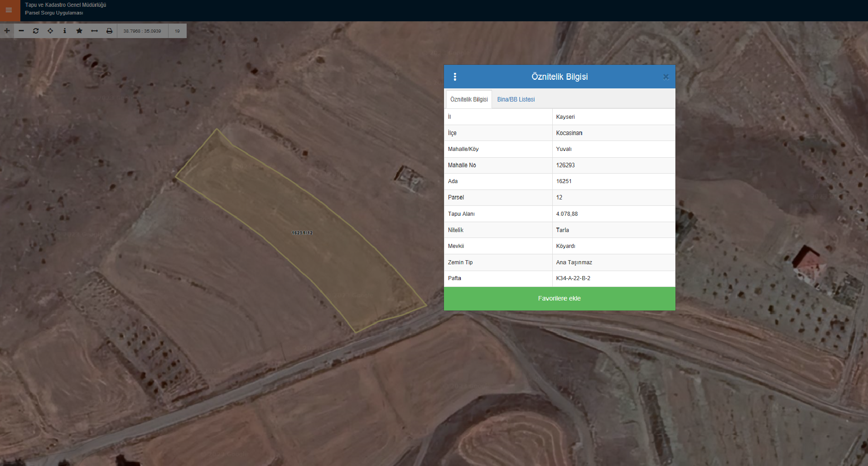Open the three-dot menu in Öznitelik Bilgisi

(455, 77)
